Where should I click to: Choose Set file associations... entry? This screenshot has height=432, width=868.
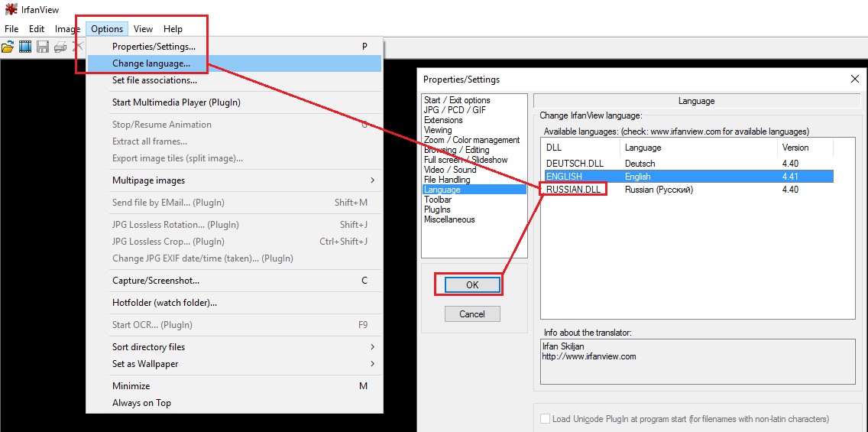234,80
